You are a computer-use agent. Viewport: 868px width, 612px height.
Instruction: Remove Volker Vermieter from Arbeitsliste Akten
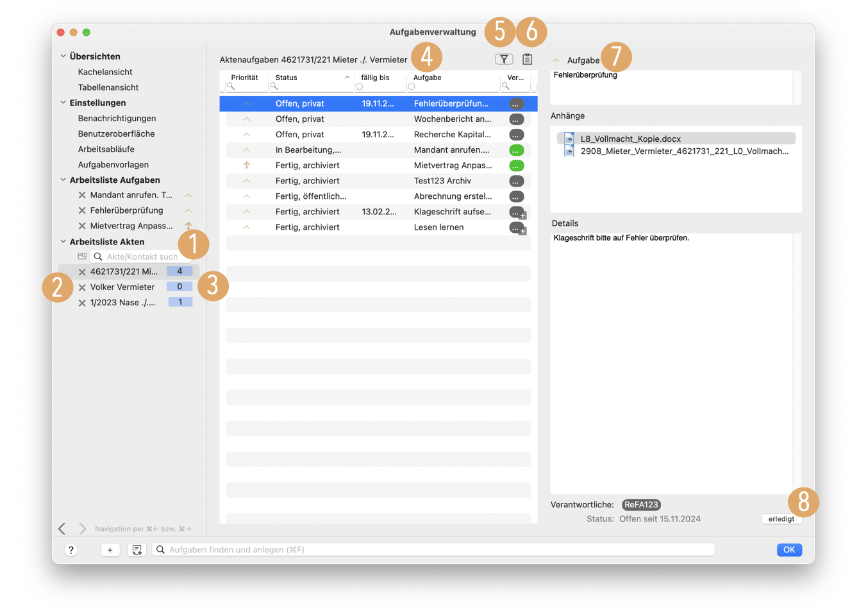pos(82,287)
